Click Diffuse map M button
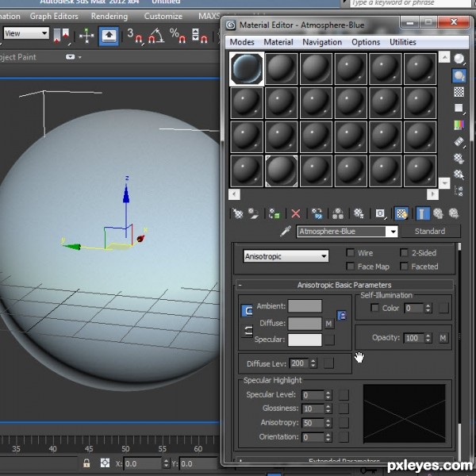Image resolution: width=476 pixels, height=476 pixels. point(328,324)
